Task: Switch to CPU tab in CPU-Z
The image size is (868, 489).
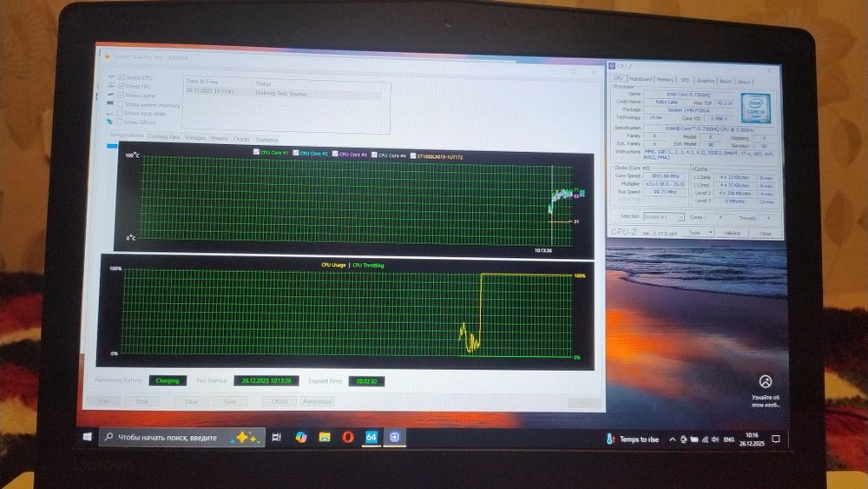Action: click(x=618, y=78)
